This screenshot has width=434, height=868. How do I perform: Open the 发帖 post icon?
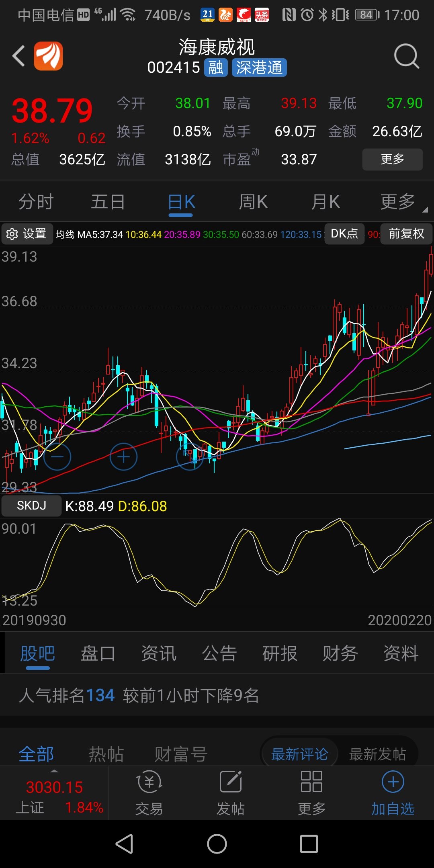[x=231, y=793]
